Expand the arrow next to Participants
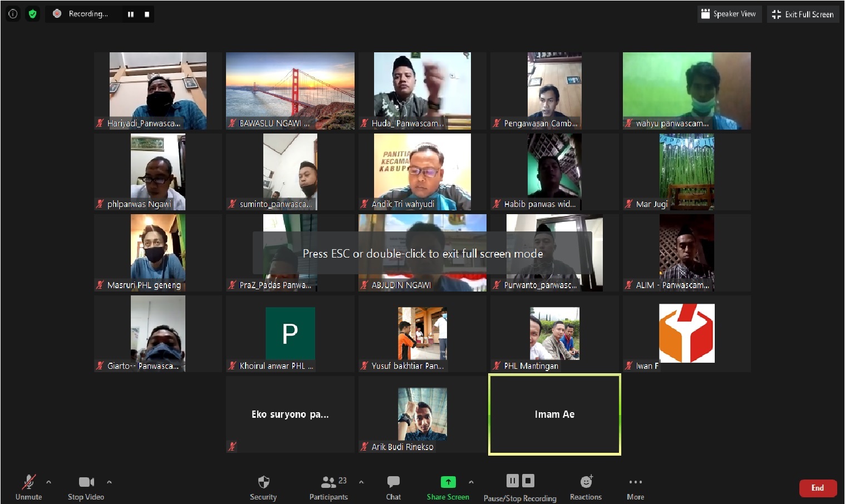Image resolution: width=845 pixels, height=504 pixels. click(x=361, y=482)
